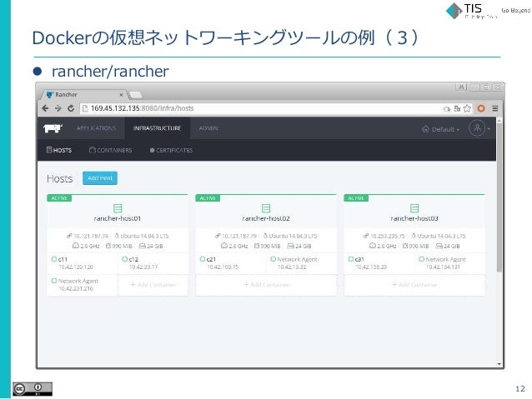Open a new browser tab
532x399 pixels.
tap(136, 95)
